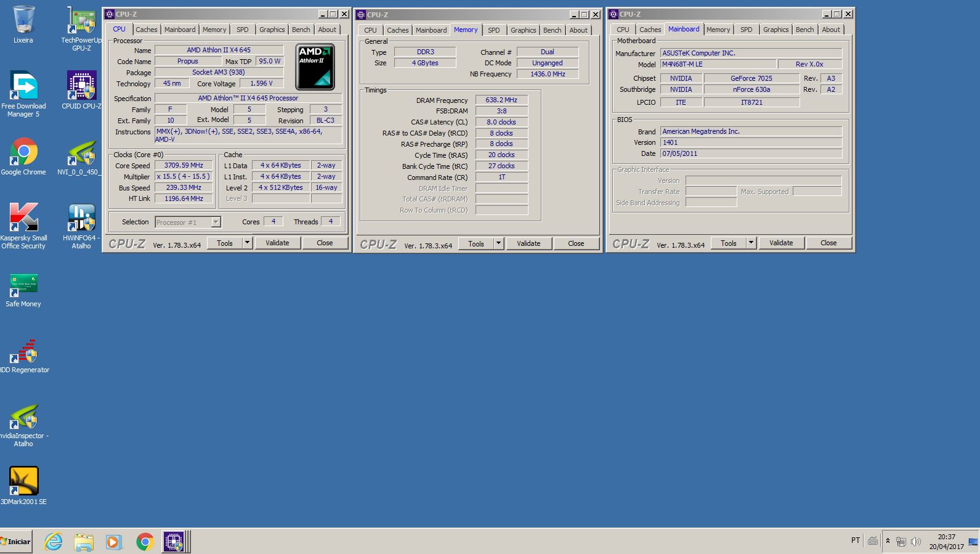
Task: Open 3DMark2001 SE desktop shortcut
Action: pos(23,486)
